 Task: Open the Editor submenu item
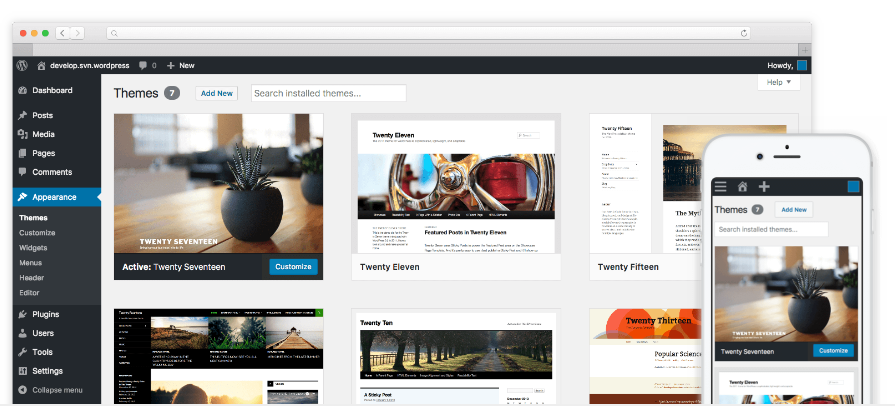(x=29, y=292)
